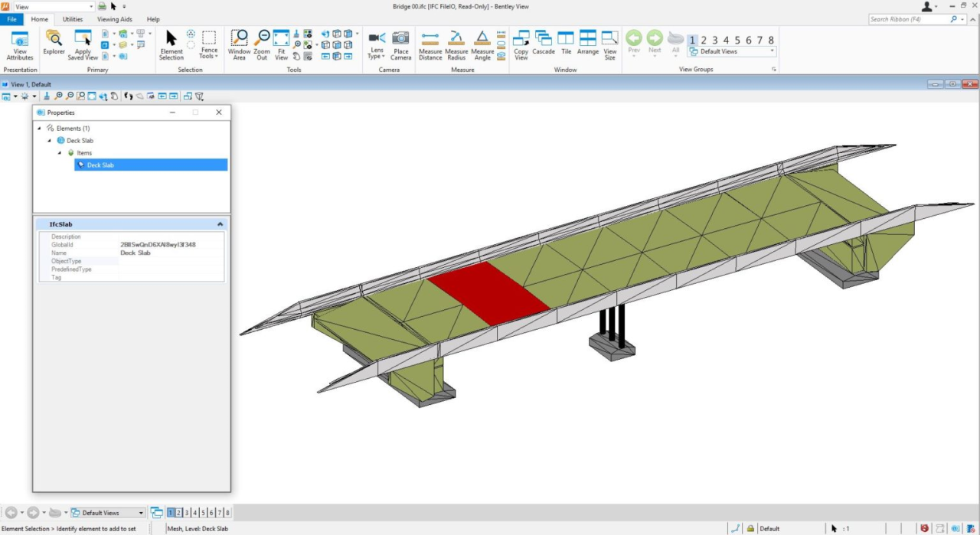The width and height of the screenshot is (980, 535).
Task: Toggle view 5 in ribbon View Groups
Action: 737,40
